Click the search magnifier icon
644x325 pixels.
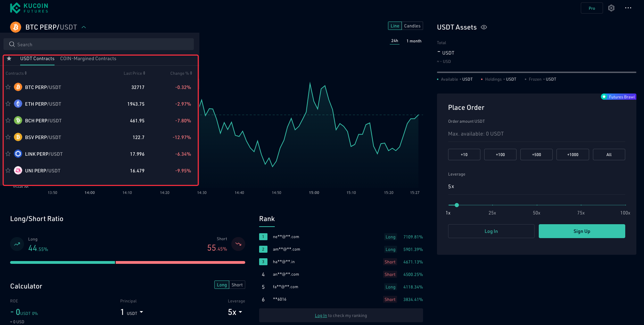pyautogui.click(x=12, y=44)
